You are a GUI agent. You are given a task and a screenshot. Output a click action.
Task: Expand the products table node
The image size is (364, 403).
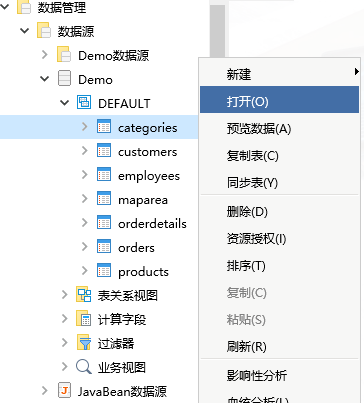85,271
